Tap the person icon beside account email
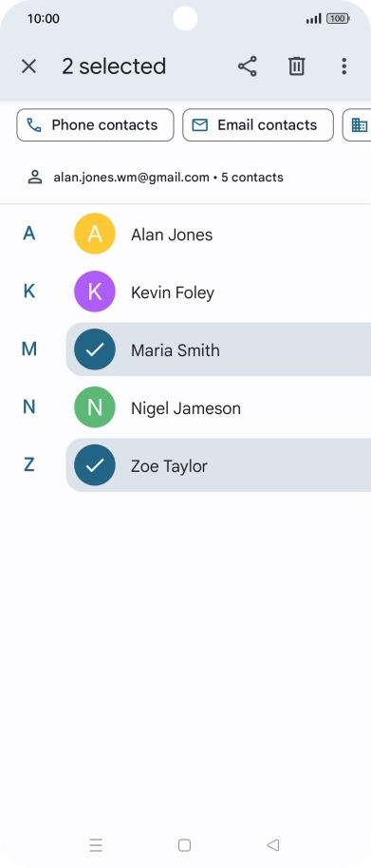 click(35, 178)
